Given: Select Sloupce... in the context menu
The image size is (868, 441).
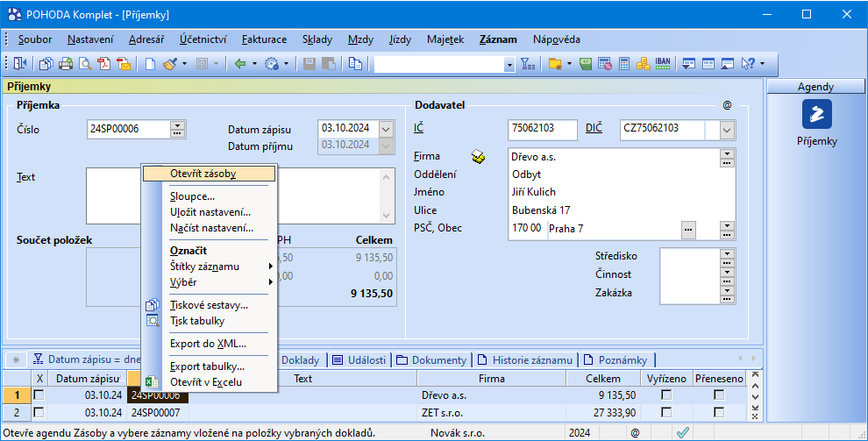Looking at the screenshot, I should tap(192, 196).
